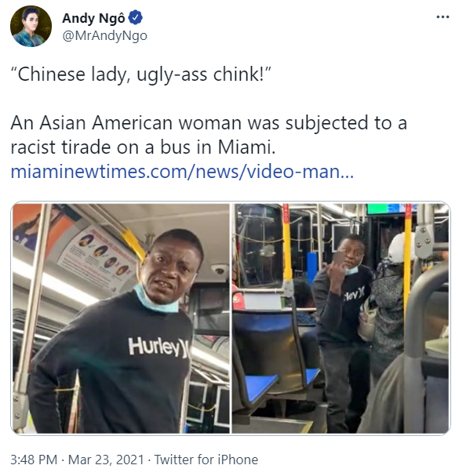Open the three-dot more options menu
The height and width of the screenshot is (476, 459).
point(443,17)
